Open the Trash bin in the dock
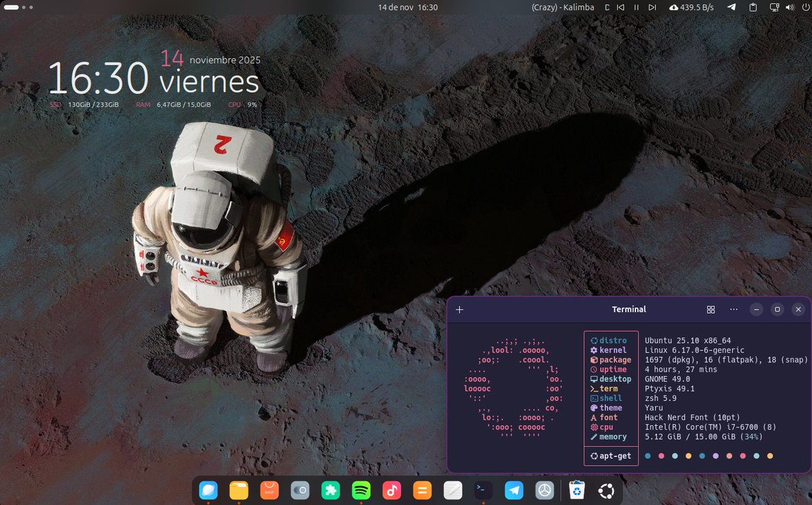 [577, 490]
